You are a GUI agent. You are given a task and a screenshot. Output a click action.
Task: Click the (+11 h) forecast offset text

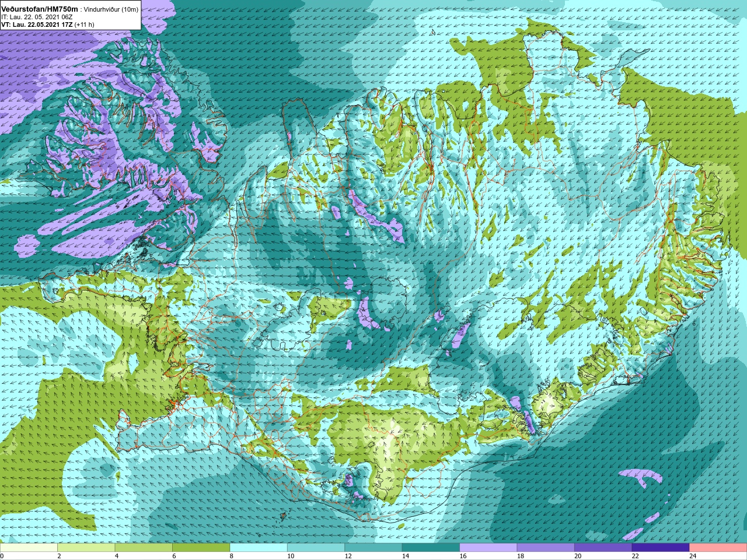(x=85, y=25)
